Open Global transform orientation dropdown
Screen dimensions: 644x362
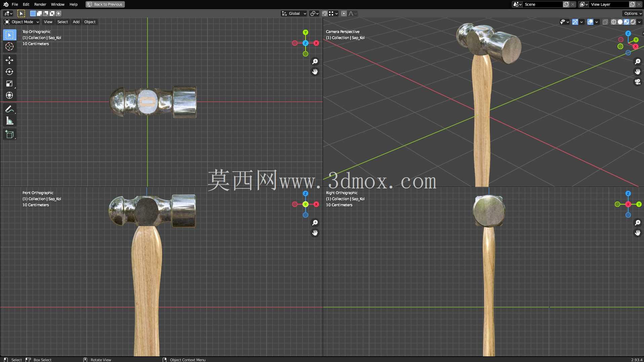point(294,13)
